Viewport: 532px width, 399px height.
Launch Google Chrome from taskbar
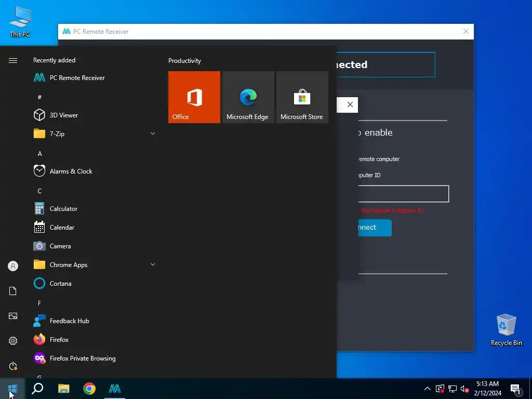89,389
